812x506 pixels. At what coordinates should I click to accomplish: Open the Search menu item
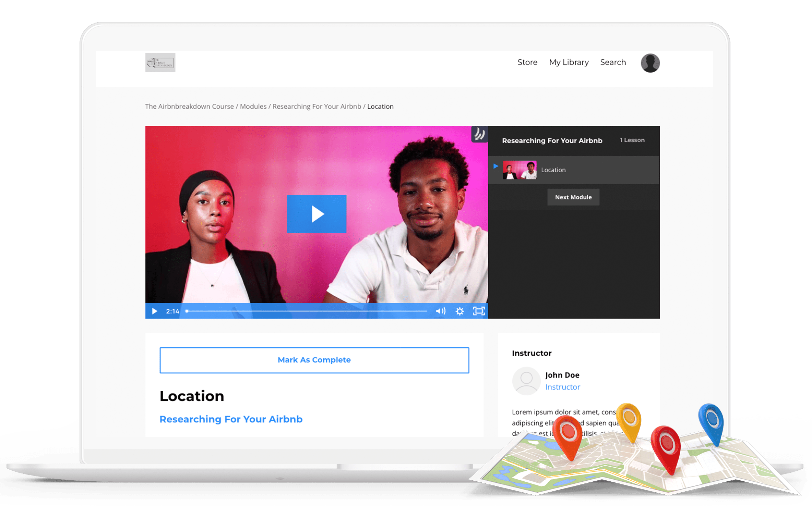[x=613, y=62]
